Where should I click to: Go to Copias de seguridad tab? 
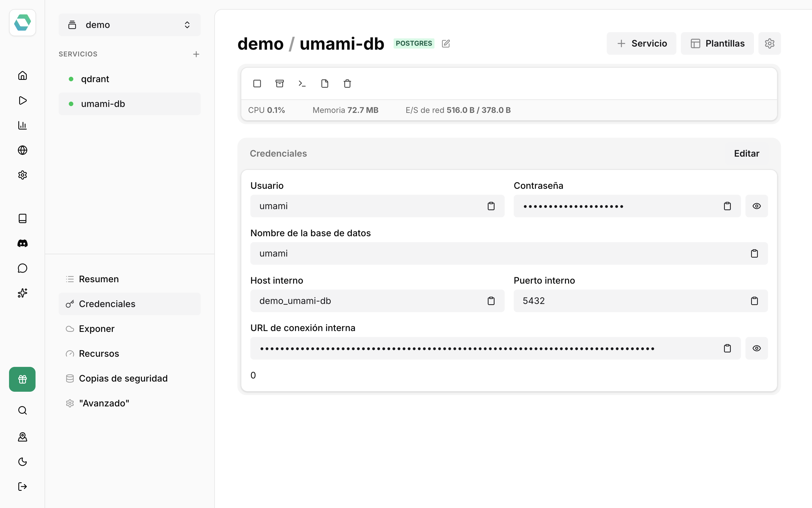tap(129, 379)
